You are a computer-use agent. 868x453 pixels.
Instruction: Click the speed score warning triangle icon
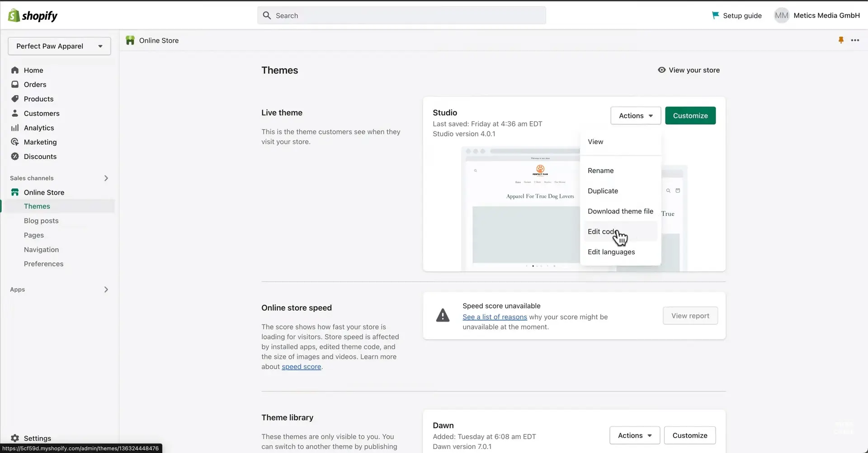(443, 315)
